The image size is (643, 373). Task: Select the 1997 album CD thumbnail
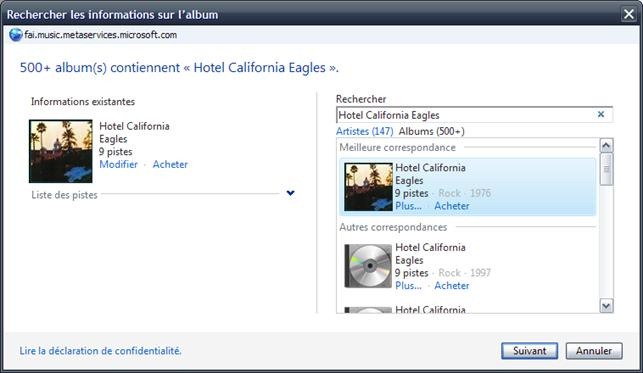point(368,266)
